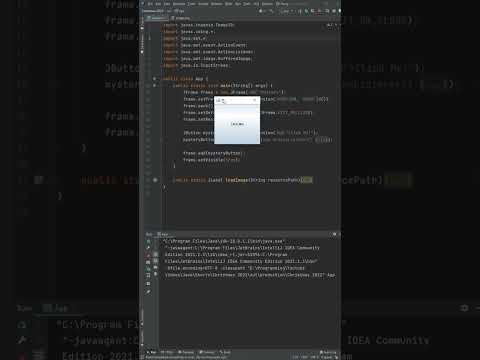Switch to the second editor tab

(180, 18)
